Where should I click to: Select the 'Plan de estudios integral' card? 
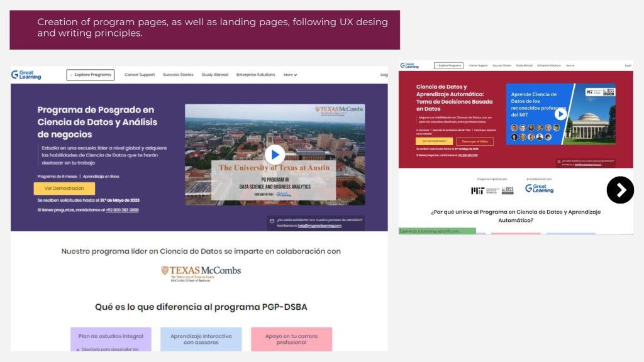(111, 336)
